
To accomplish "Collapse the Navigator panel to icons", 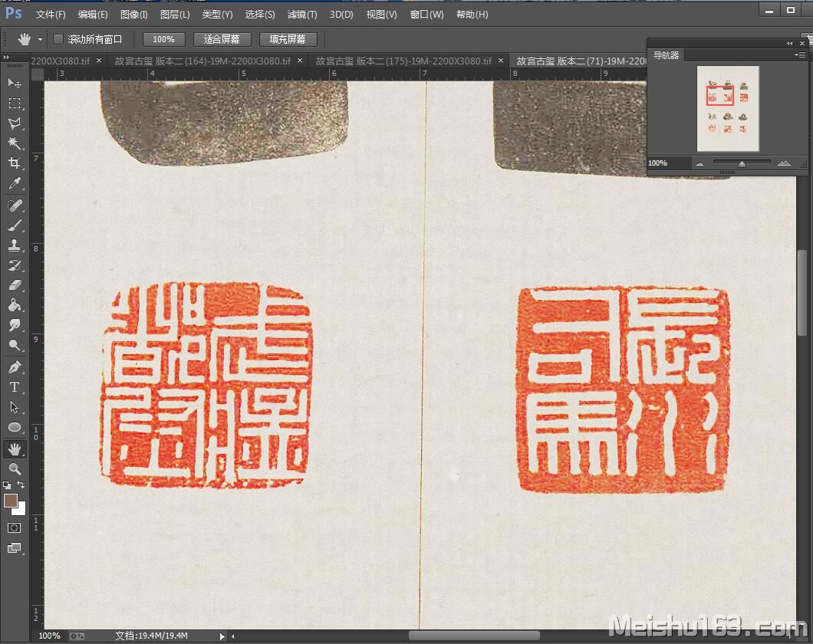I will (790, 43).
